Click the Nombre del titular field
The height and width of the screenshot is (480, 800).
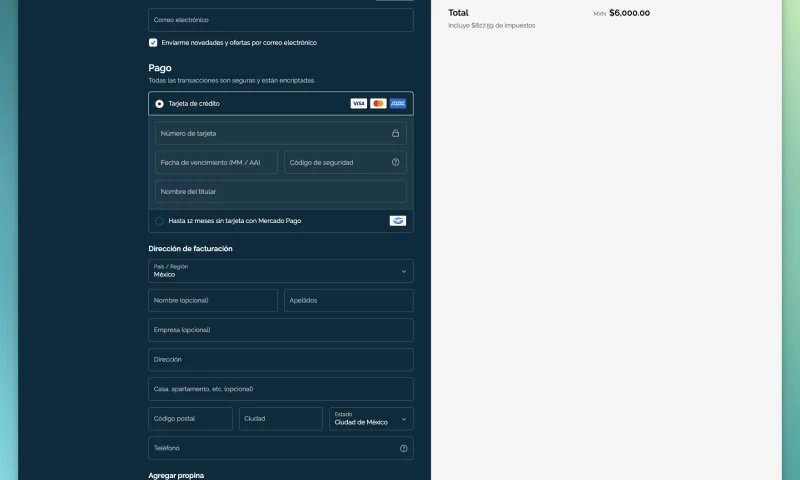pyautogui.click(x=281, y=191)
